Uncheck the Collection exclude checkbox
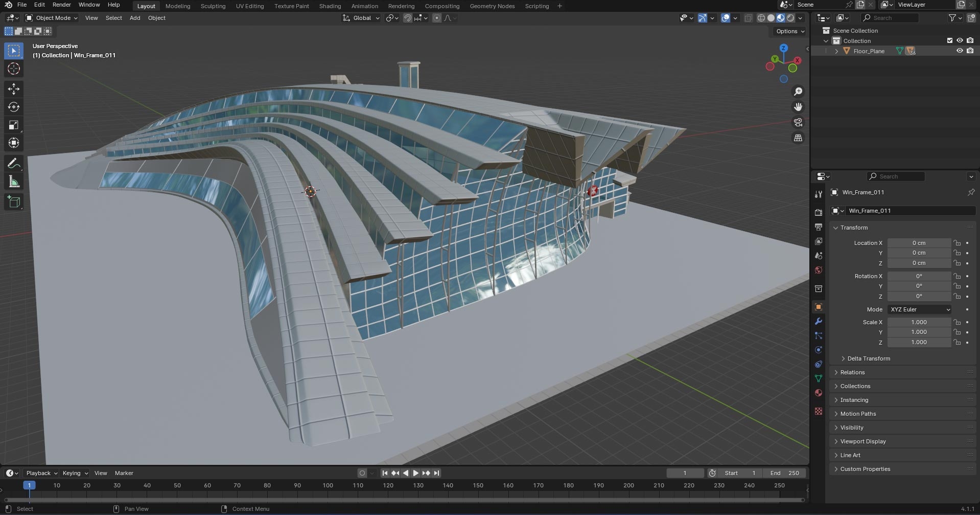The width and height of the screenshot is (980, 515). pyautogui.click(x=950, y=40)
